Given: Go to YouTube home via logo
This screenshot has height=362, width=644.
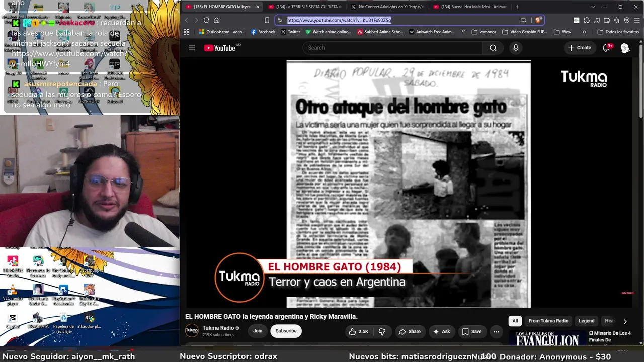Looking at the screenshot, I should click(220, 48).
